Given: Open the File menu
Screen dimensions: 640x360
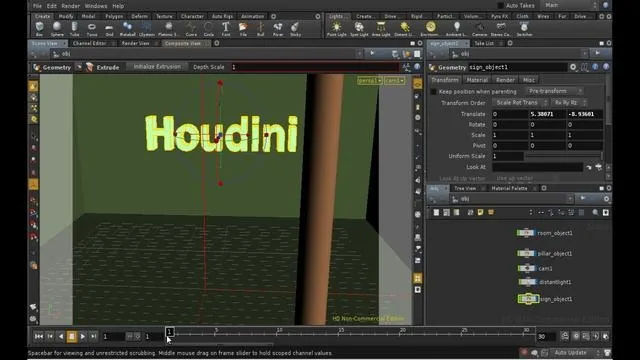Looking at the screenshot, I should [x=37, y=6].
